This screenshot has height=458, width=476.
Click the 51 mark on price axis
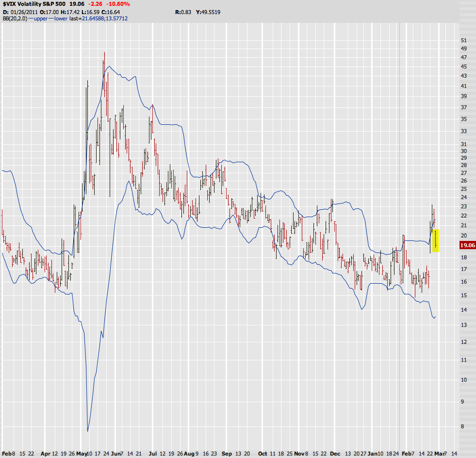tap(464, 40)
